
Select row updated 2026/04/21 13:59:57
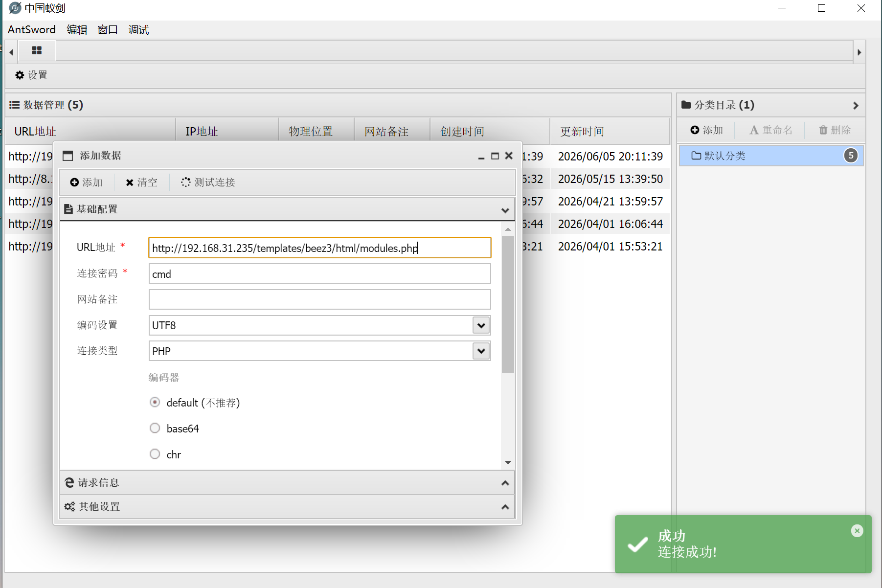pyautogui.click(x=611, y=201)
